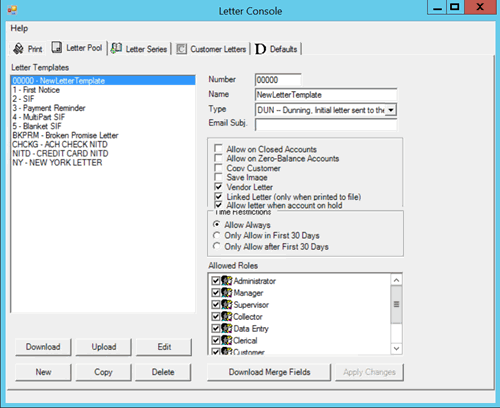Select '00000 - NewLetterTemplate' in the list
The image size is (500, 408).
point(103,81)
